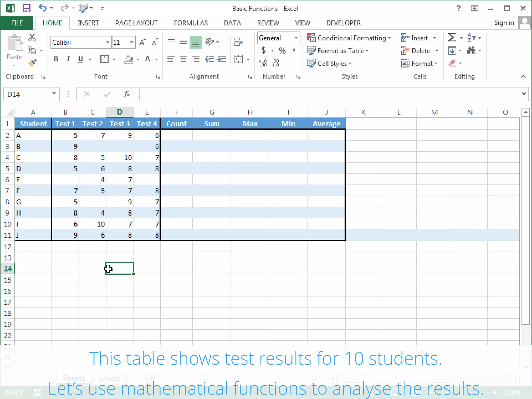Expand Conditional Formatting menu

click(349, 38)
